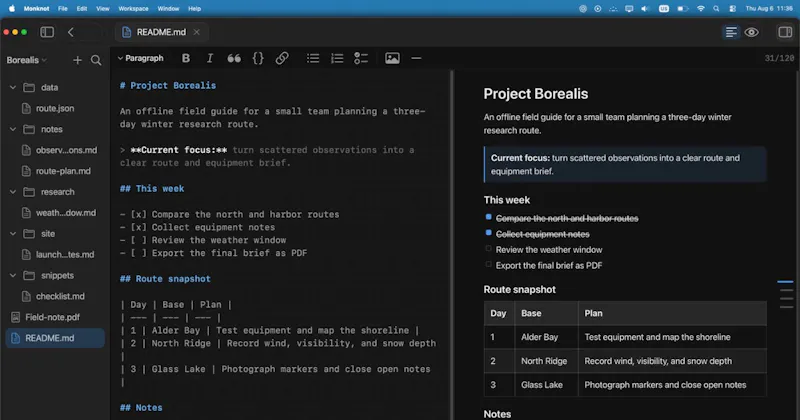Insert a block quote

[234, 58]
